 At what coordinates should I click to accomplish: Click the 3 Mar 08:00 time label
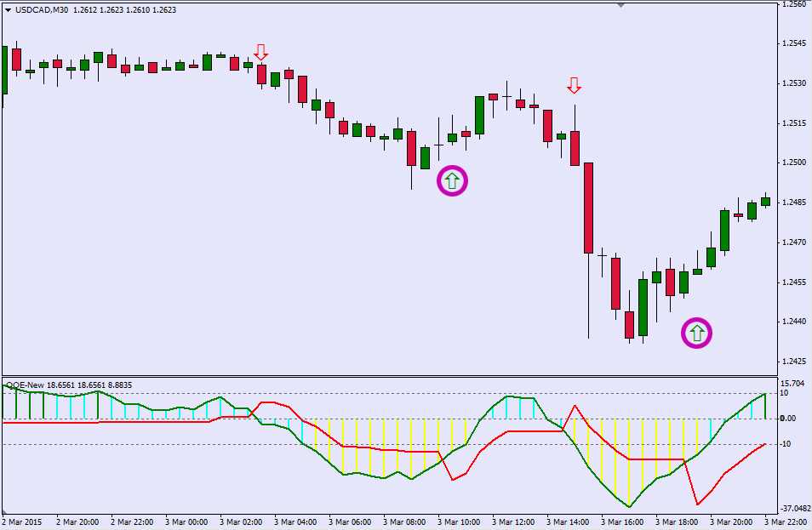[404, 521]
